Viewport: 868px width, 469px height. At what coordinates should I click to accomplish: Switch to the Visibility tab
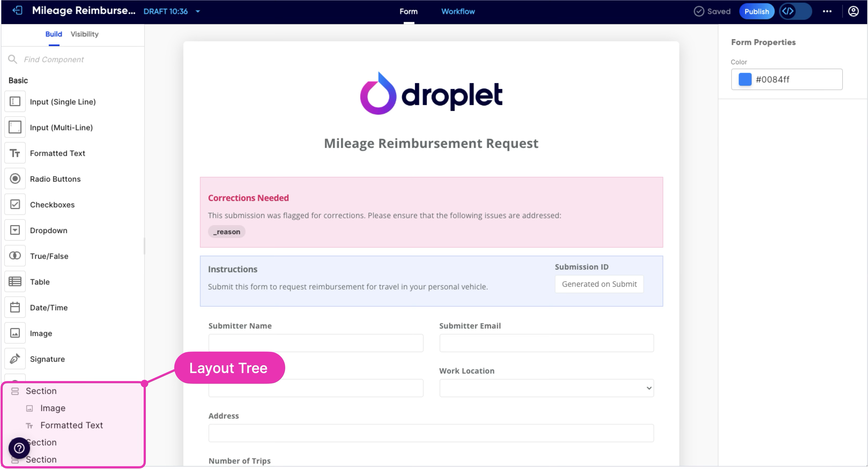(x=85, y=34)
